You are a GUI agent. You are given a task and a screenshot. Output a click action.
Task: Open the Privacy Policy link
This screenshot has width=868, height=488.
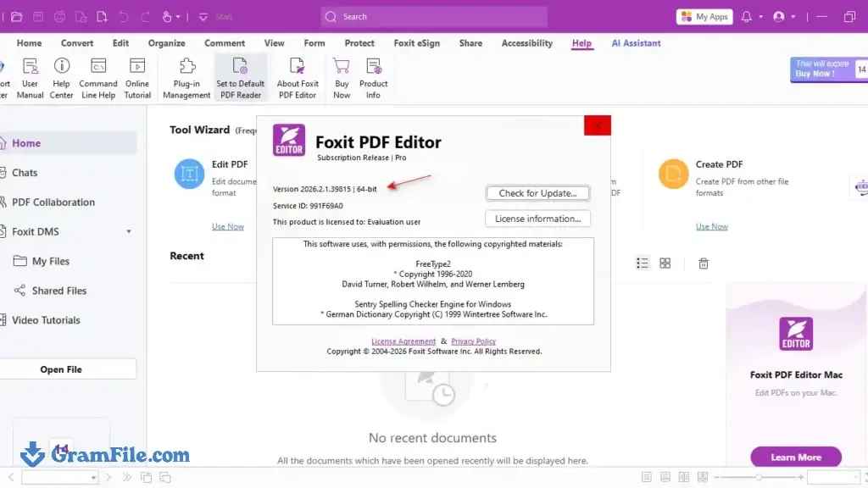(473, 341)
